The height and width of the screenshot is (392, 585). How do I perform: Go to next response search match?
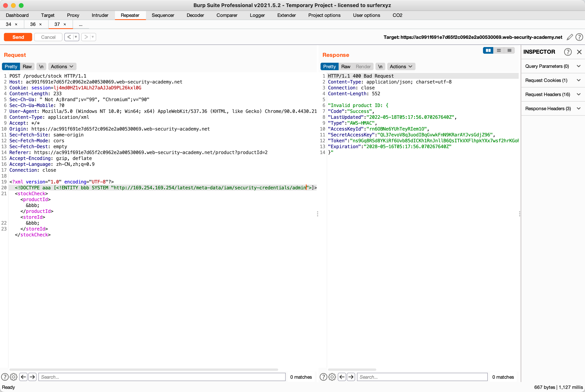click(351, 377)
